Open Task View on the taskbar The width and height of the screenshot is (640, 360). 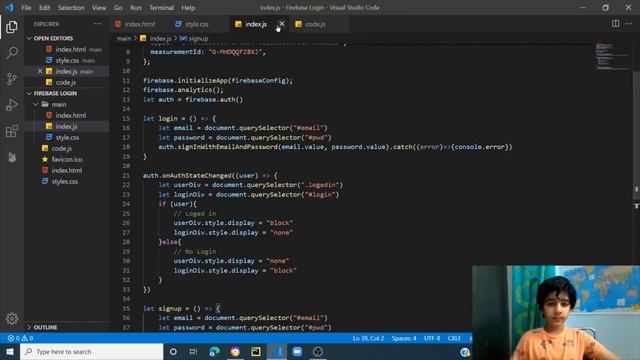coord(193,351)
